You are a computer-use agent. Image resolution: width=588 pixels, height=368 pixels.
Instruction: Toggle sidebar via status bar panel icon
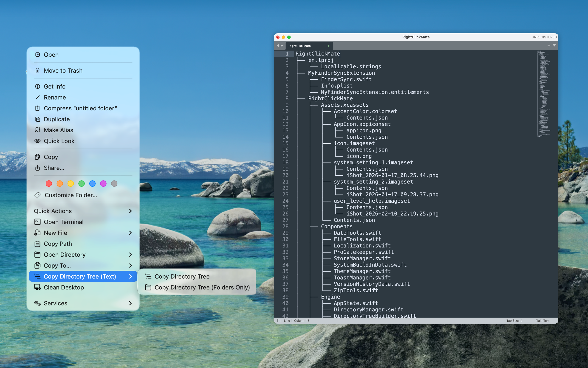(x=279, y=321)
